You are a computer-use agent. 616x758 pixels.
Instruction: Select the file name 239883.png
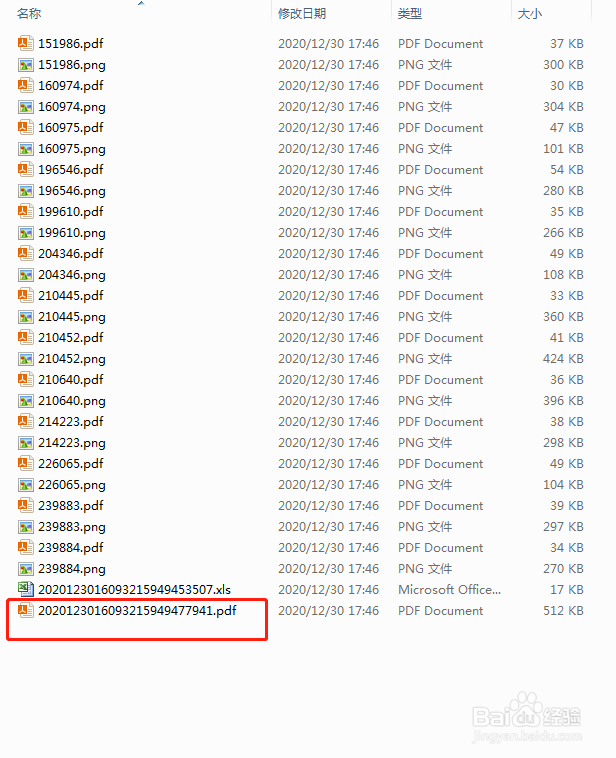tap(72, 527)
